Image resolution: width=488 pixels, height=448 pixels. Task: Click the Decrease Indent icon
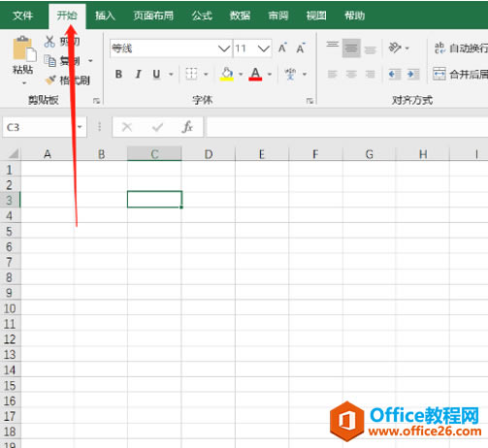[x=395, y=75]
